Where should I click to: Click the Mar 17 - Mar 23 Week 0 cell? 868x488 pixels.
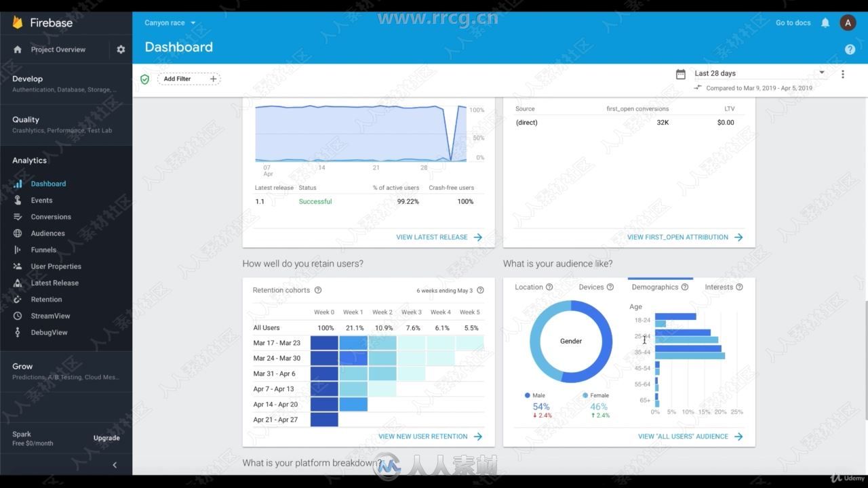324,343
